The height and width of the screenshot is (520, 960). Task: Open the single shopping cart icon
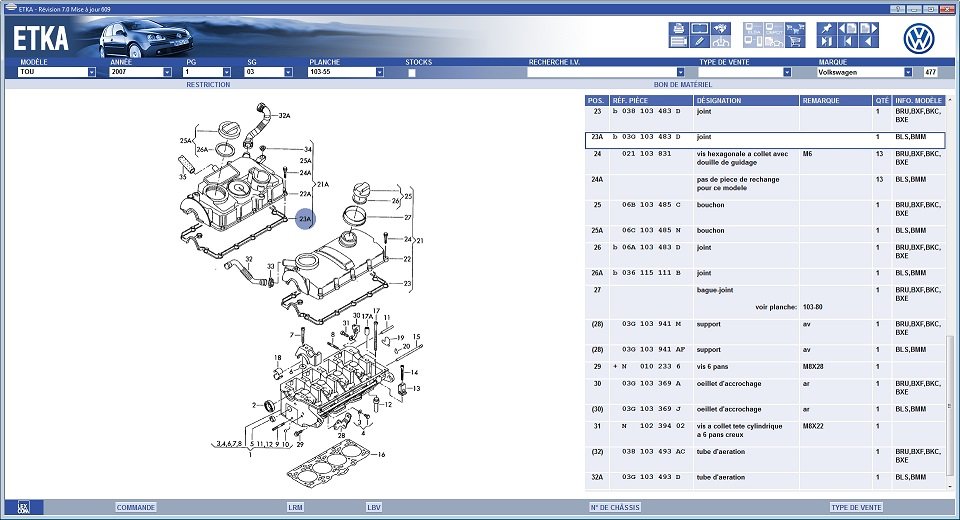pos(795,42)
